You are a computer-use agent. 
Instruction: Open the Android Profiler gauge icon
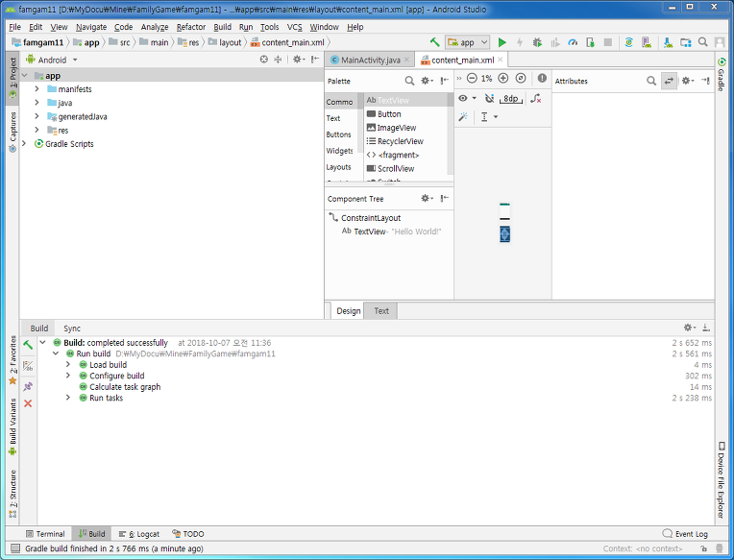tap(573, 42)
